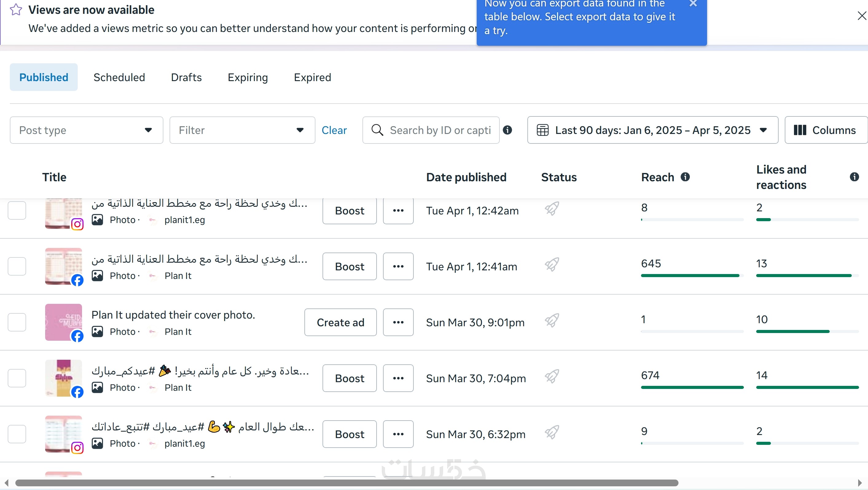Screen dimensions: 868x490
Task: Close the blue export data tooltip
Action: pyautogui.click(x=693, y=3)
